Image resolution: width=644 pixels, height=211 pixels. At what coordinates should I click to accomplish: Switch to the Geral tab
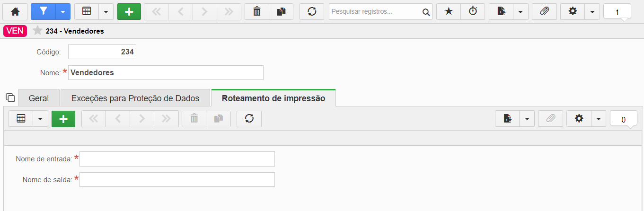(x=39, y=98)
